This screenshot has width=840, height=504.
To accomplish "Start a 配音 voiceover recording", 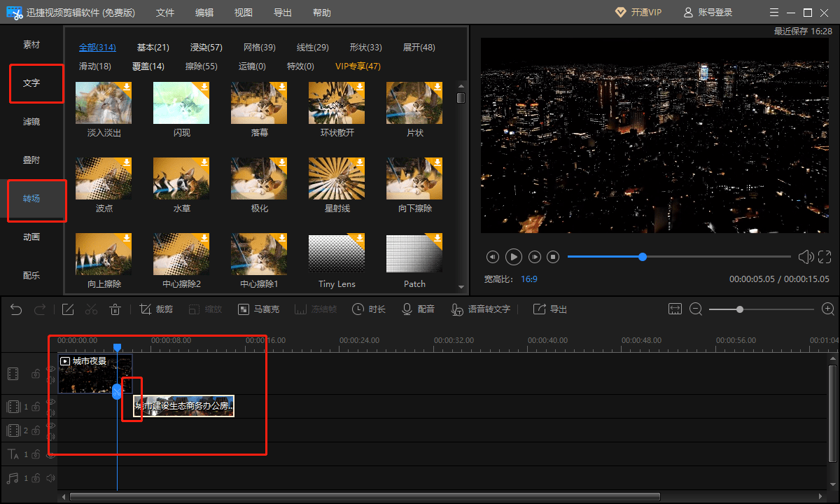I will 418,309.
